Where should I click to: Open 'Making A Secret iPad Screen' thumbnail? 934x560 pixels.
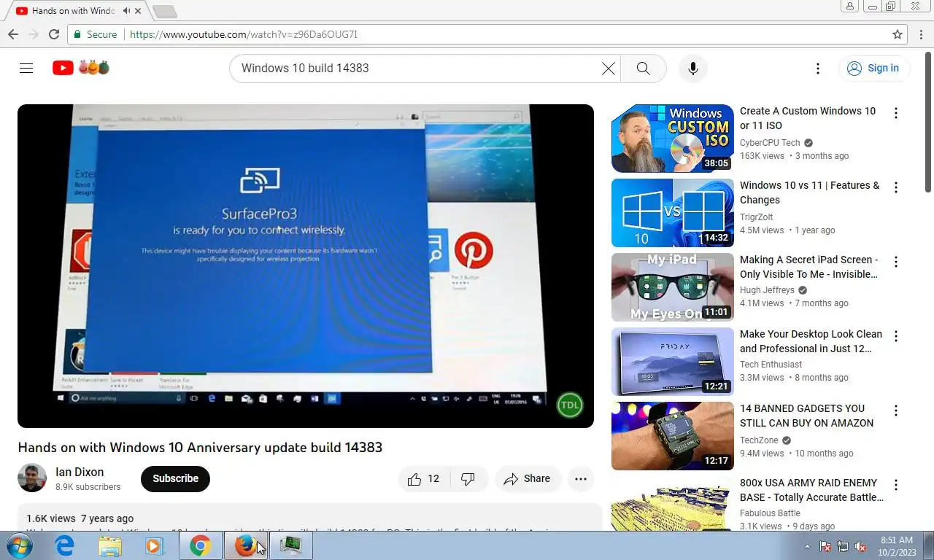pyautogui.click(x=673, y=287)
